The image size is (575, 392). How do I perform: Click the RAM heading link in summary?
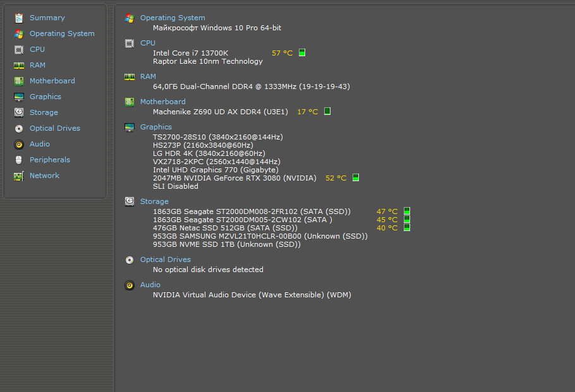tap(148, 76)
